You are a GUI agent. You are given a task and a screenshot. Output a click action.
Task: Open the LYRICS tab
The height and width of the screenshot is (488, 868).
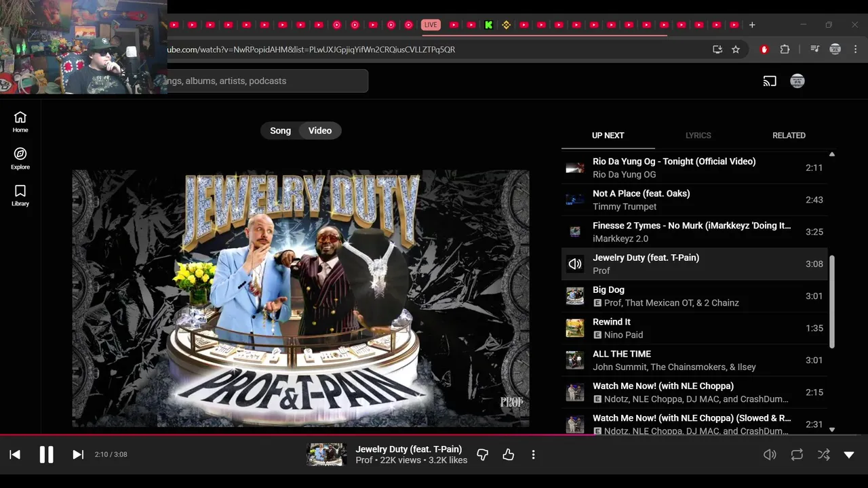click(698, 136)
